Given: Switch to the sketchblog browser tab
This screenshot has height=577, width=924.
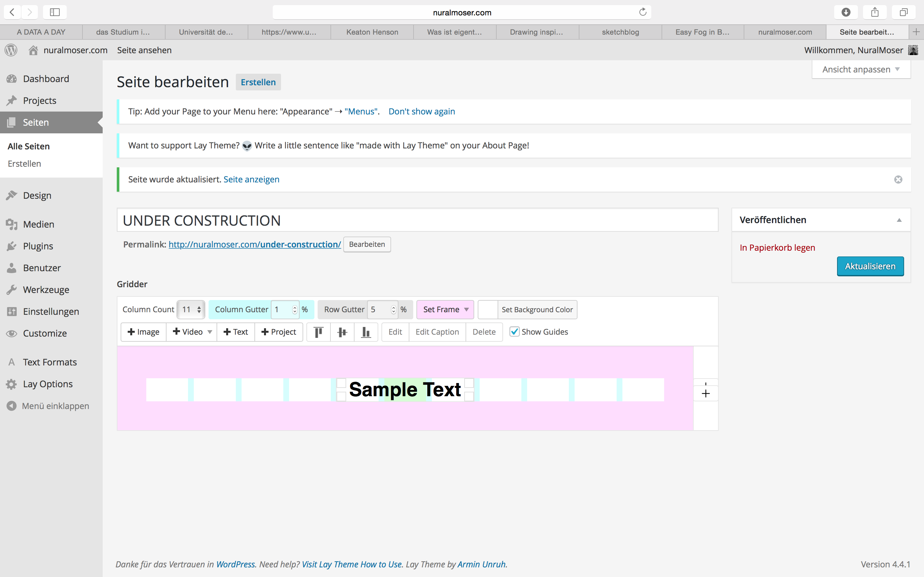Looking at the screenshot, I should [620, 32].
